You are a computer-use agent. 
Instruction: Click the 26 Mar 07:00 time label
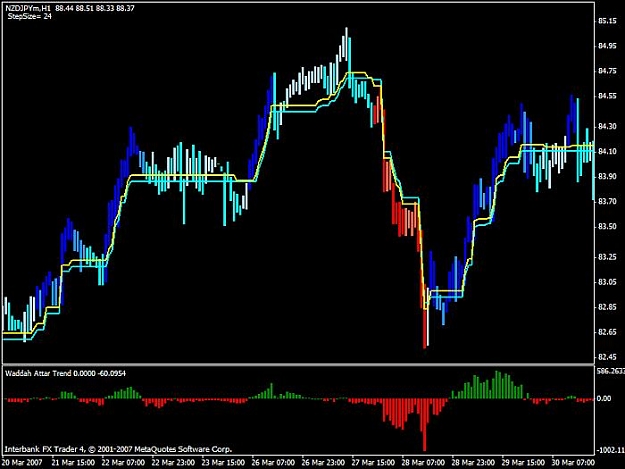tap(273, 463)
